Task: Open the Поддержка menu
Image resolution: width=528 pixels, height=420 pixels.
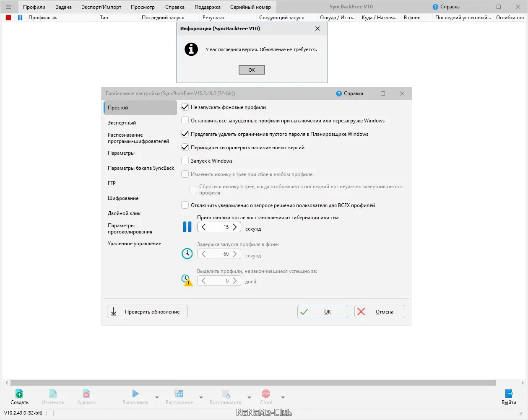Action: click(208, 7)
